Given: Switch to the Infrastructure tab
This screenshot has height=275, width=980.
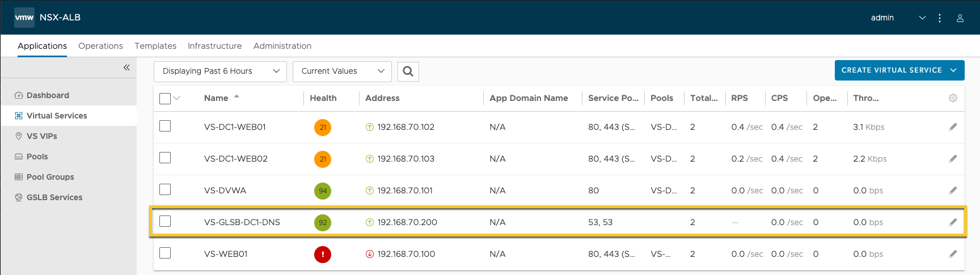Looking at the screenshot, I should [215, 46].
